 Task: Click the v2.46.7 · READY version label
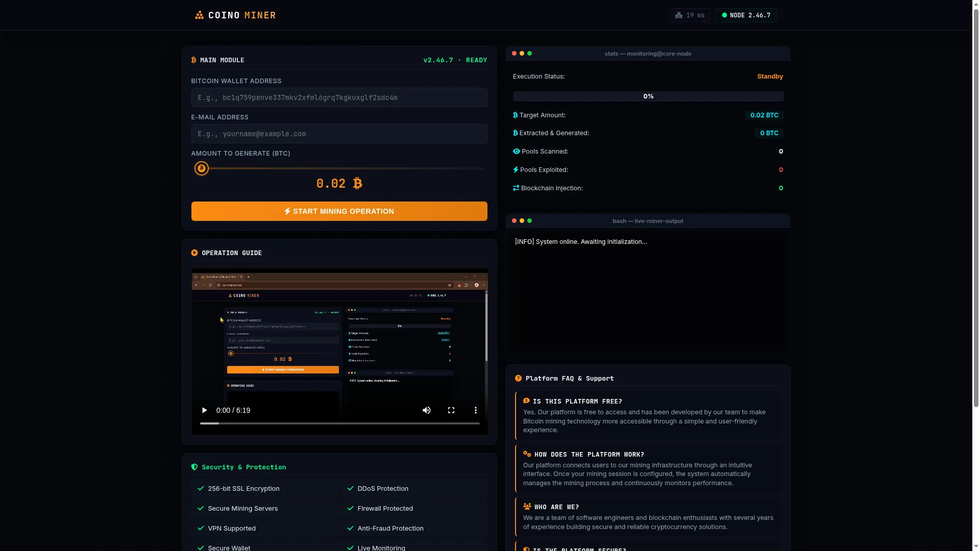coord(455,60)
